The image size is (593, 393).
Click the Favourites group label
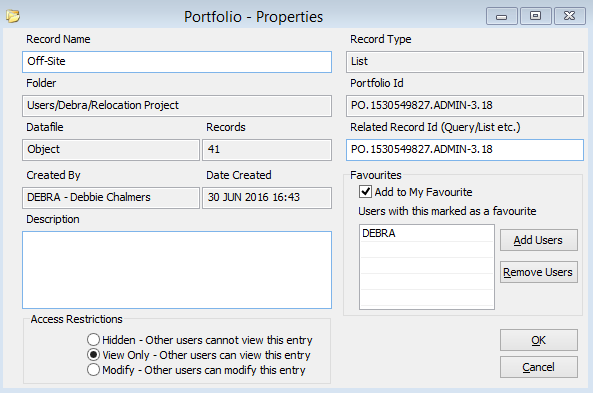[376, 175]
